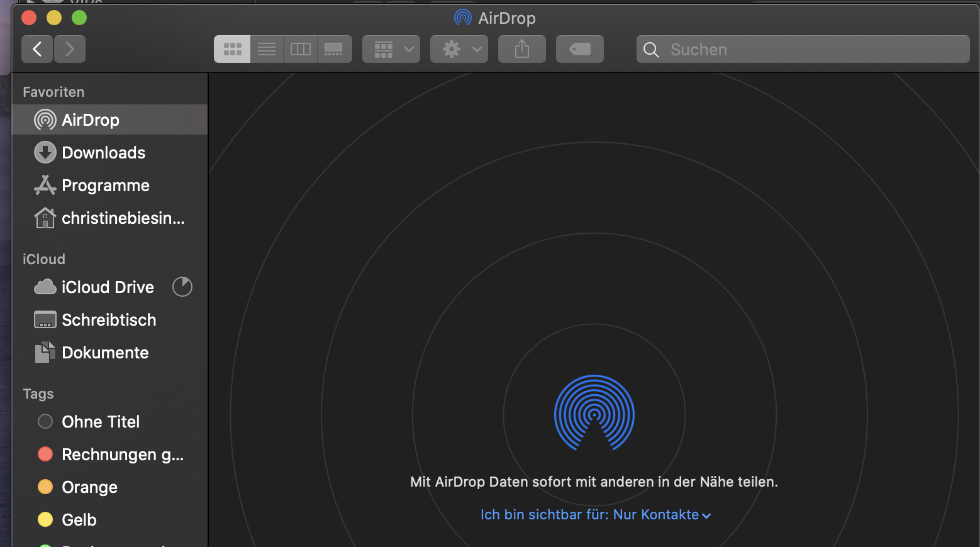The image size is (980, 547).
Task: Click the Edit Tags toolbar icon
Action: (x=579, y=49)
